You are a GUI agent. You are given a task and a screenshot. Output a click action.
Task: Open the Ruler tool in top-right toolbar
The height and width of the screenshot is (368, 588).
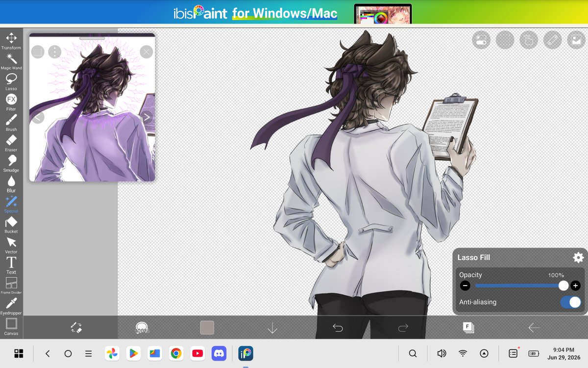click(553, 40)
